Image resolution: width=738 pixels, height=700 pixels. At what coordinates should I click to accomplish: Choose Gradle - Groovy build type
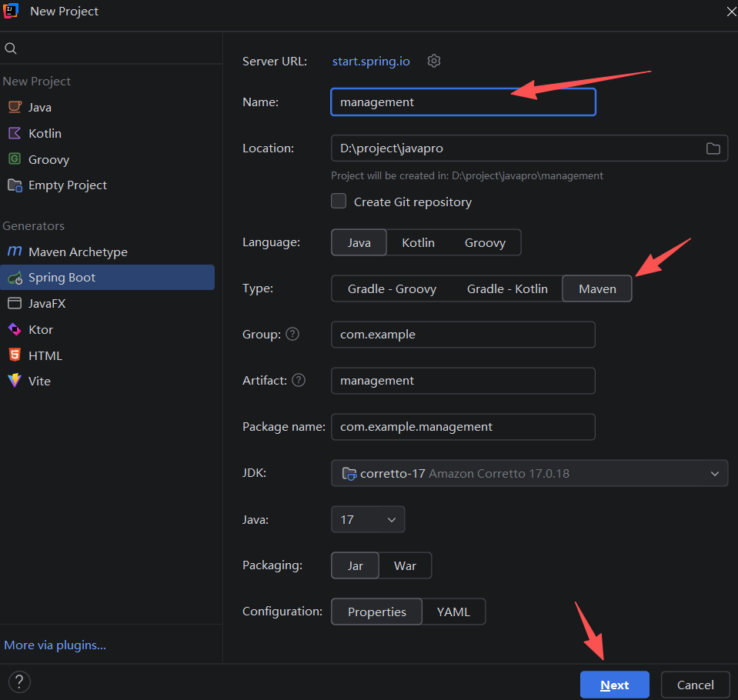click(x=392, y=288)
